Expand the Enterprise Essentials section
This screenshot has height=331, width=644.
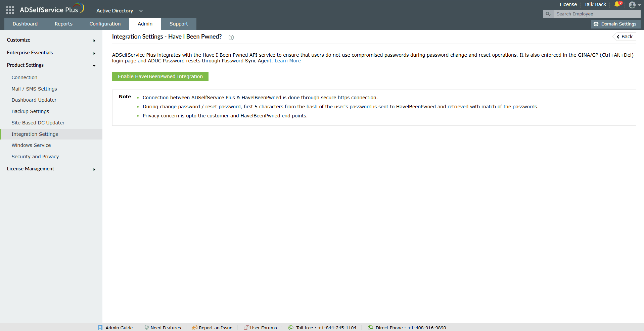[94, 53]
